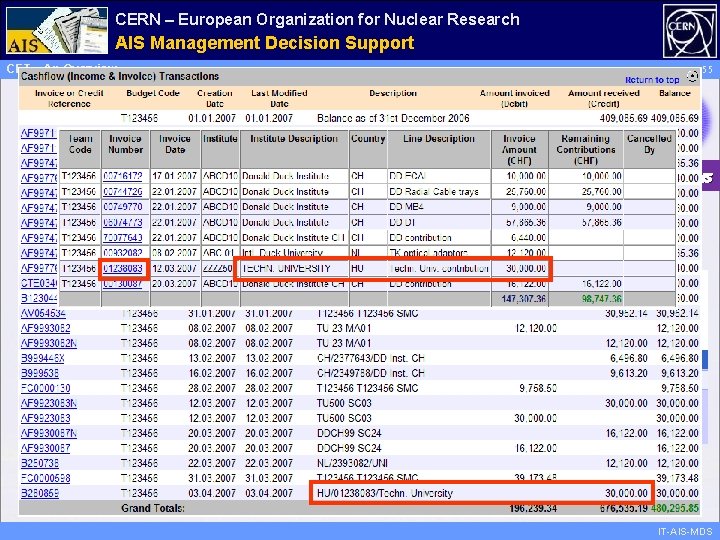Open reference AV054534
This screenshot has width=720, height=540.
point(43,314)
